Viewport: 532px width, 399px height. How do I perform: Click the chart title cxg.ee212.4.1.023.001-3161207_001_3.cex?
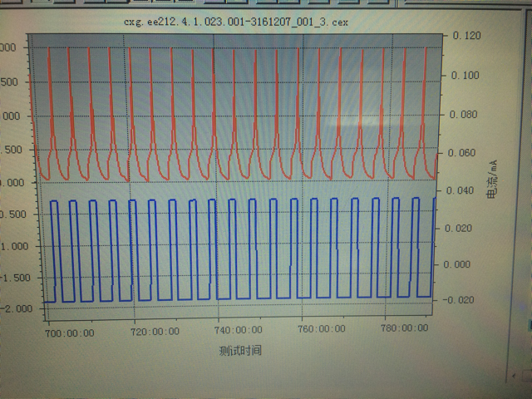(236, 22)
